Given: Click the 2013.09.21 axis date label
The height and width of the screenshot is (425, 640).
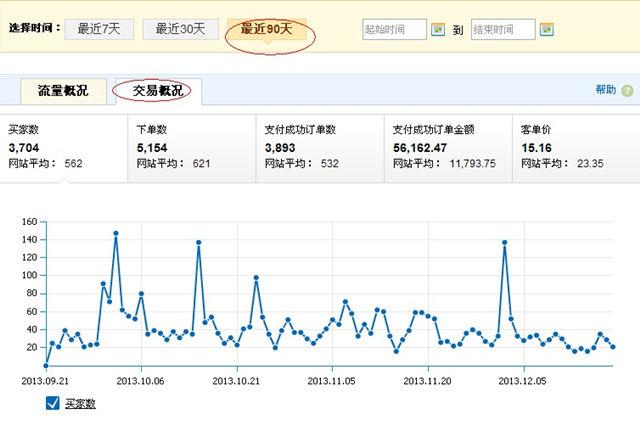Looking at the screenshot, I should (45, 381).
